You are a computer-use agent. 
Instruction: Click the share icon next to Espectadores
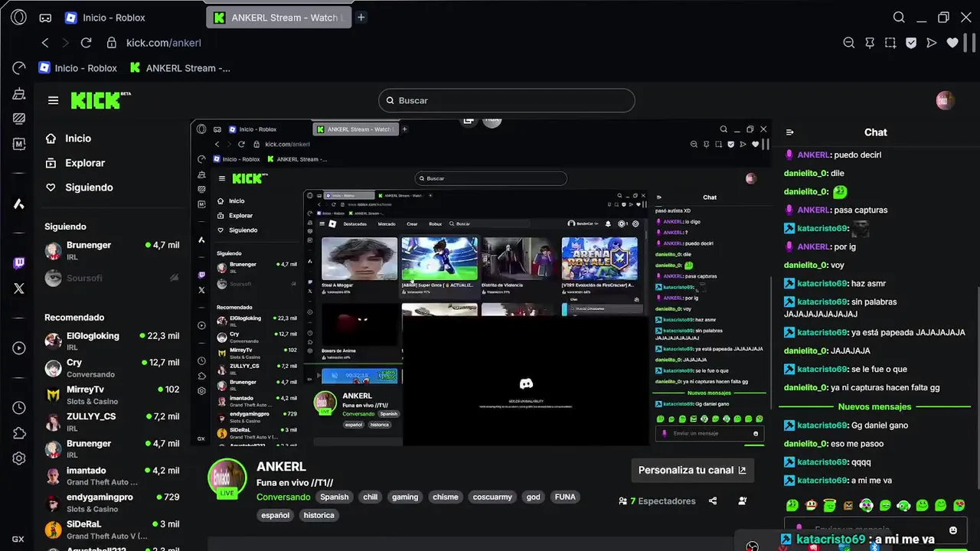(713, 501)
